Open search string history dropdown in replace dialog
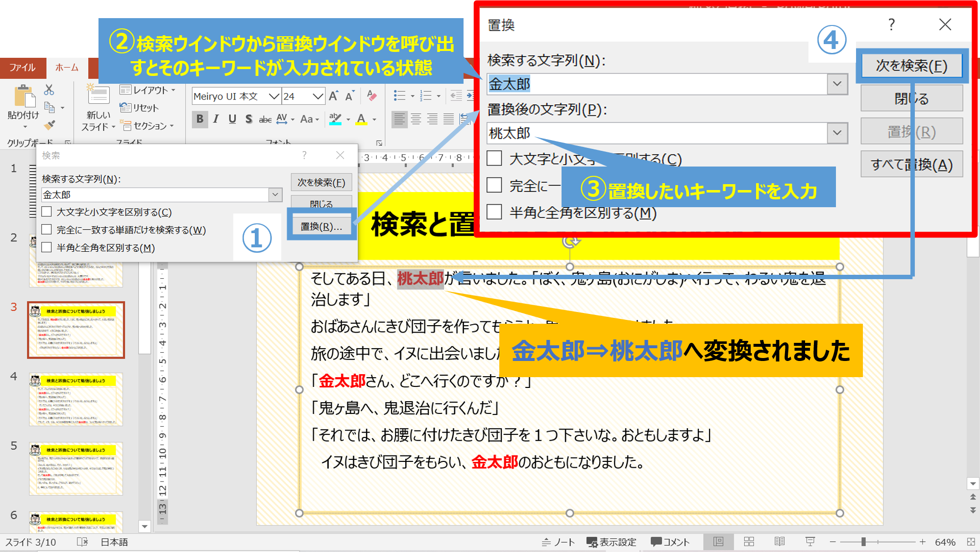 click(837, 84)
